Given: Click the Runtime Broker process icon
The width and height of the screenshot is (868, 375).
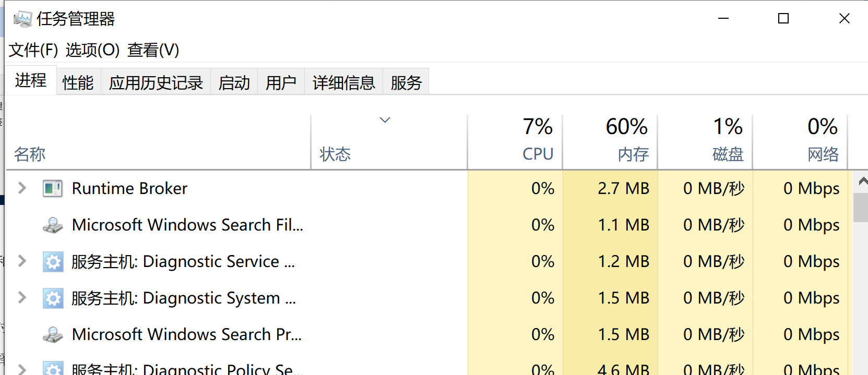Looking at the screenshot, I should [53, 188].
